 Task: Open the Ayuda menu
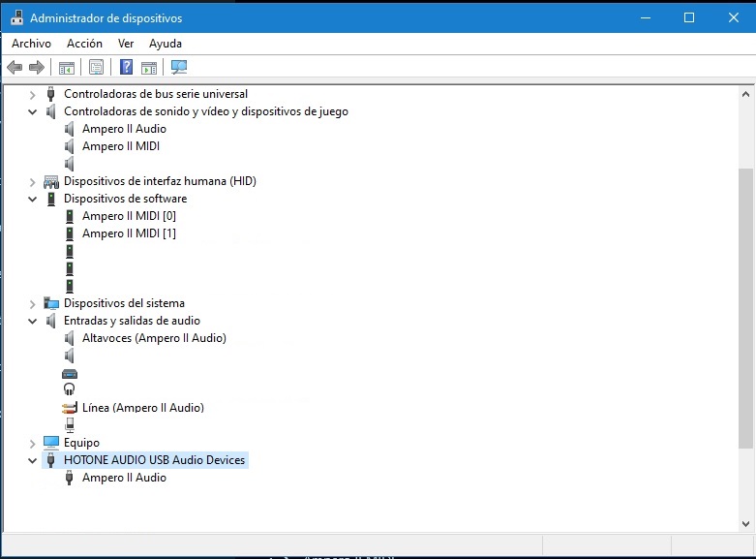166,44
